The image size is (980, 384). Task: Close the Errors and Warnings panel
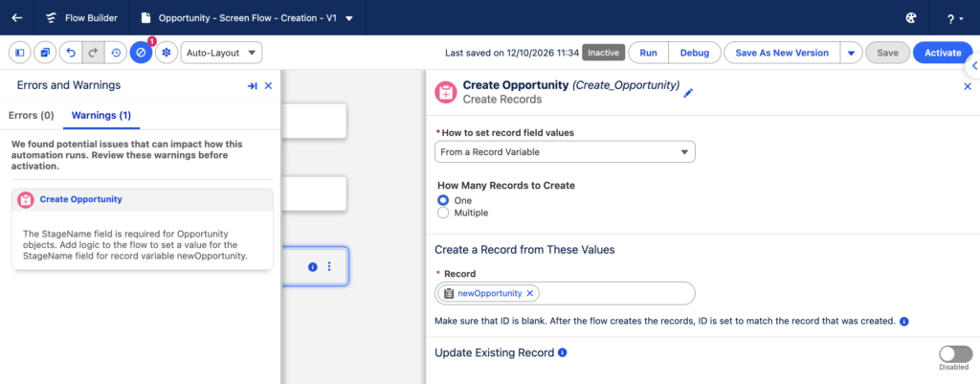point(268,85)
